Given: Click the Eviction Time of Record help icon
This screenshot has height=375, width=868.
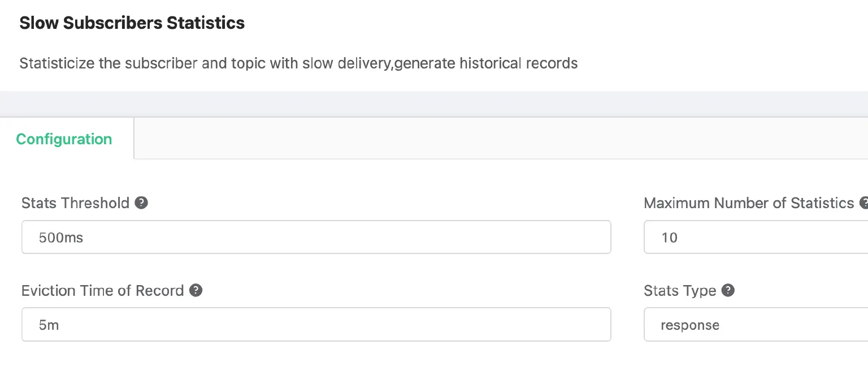Looking at the screenshot, I should [196, 290].
